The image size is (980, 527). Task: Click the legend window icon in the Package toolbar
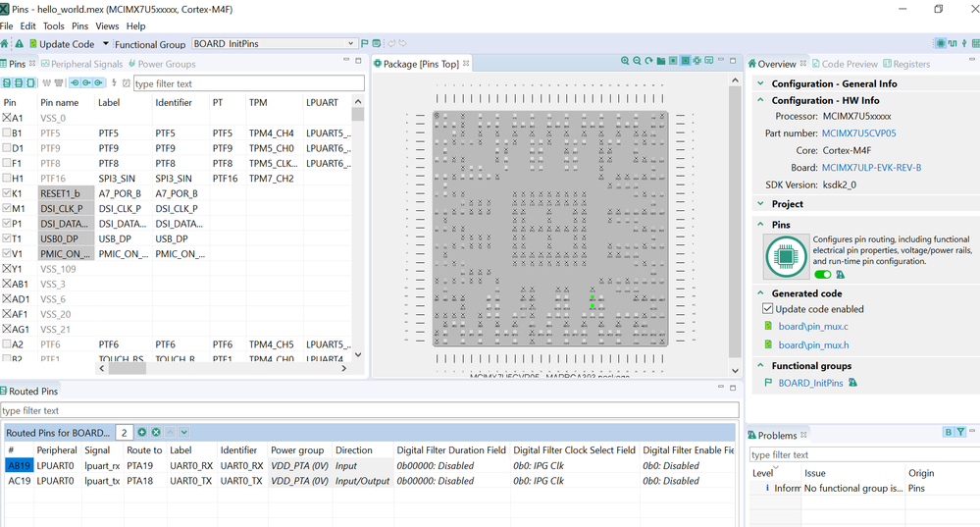[708, 61]
